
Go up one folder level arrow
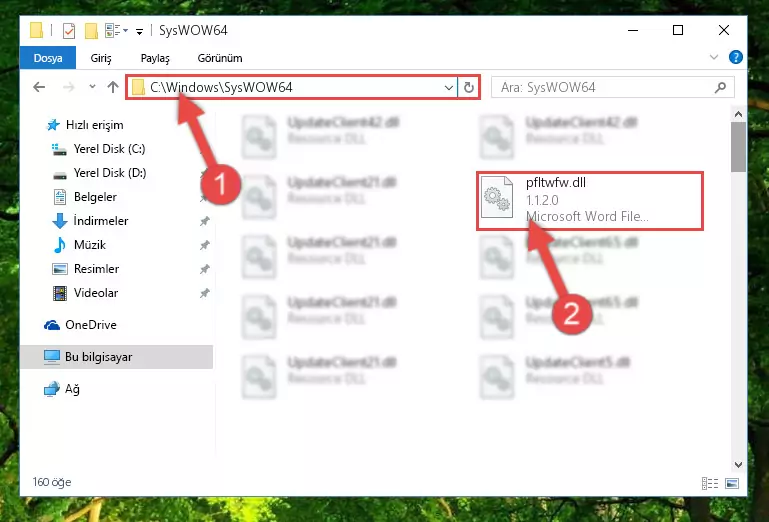pyautogui.click(x=113, y=87)
